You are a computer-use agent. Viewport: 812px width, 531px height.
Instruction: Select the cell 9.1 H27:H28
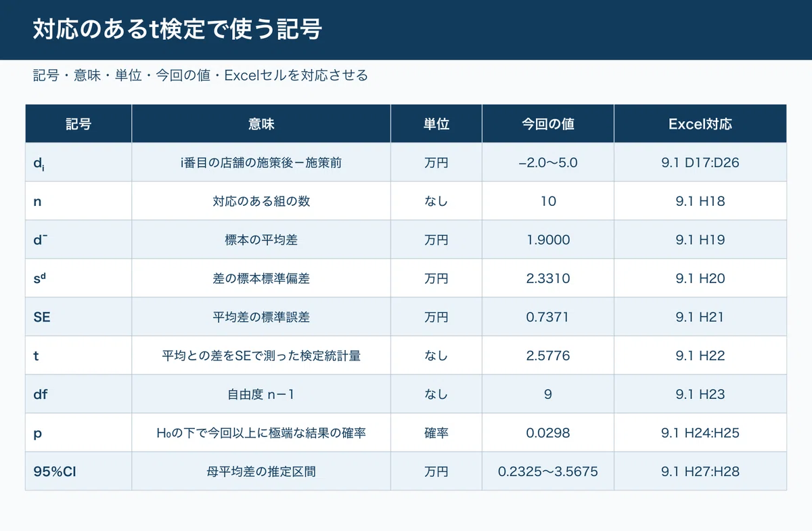click(700, 471)
